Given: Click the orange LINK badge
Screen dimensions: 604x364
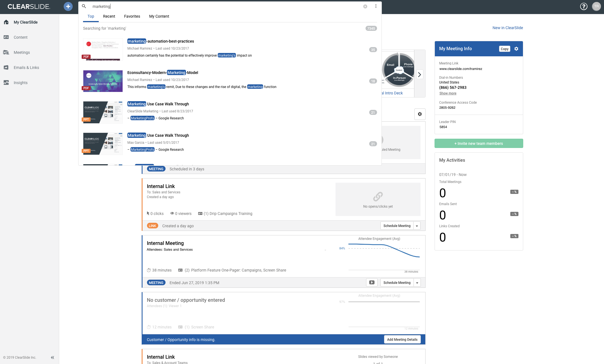Looking at the screenshot, I should (x=152, y=226).
